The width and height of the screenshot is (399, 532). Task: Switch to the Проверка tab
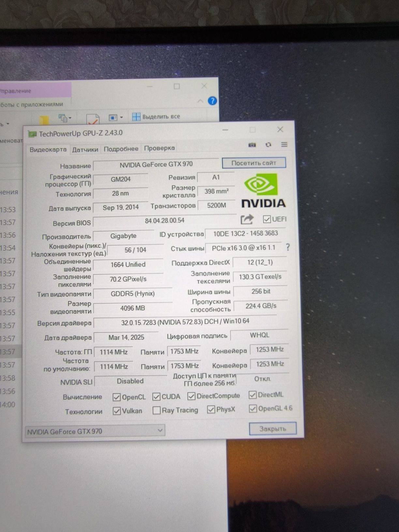pos(159,148)
